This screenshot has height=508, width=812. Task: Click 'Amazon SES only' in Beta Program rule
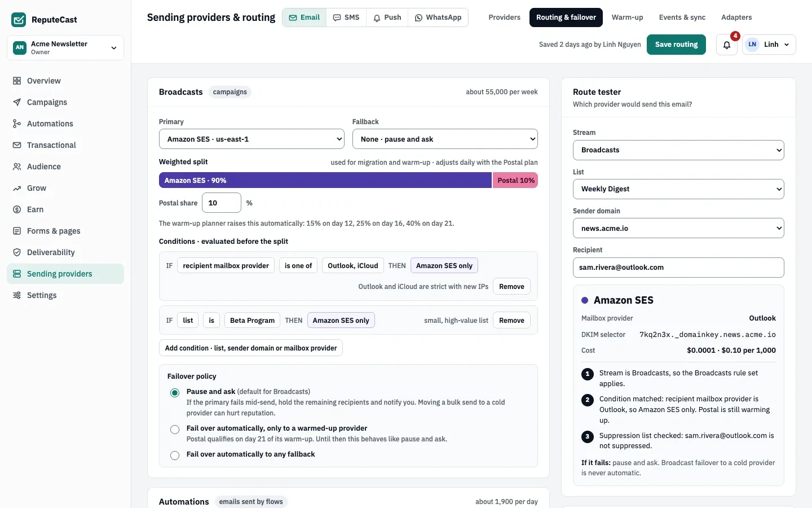[341, 320]
